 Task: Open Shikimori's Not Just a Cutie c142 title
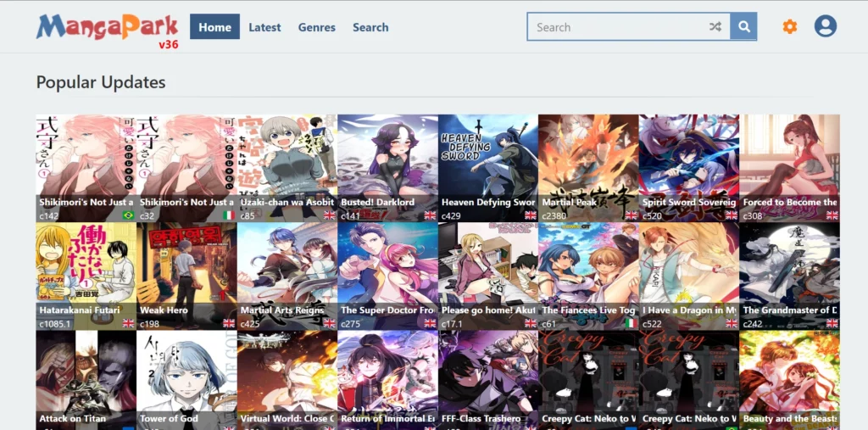pyautogui.click(x=86, y=202)
